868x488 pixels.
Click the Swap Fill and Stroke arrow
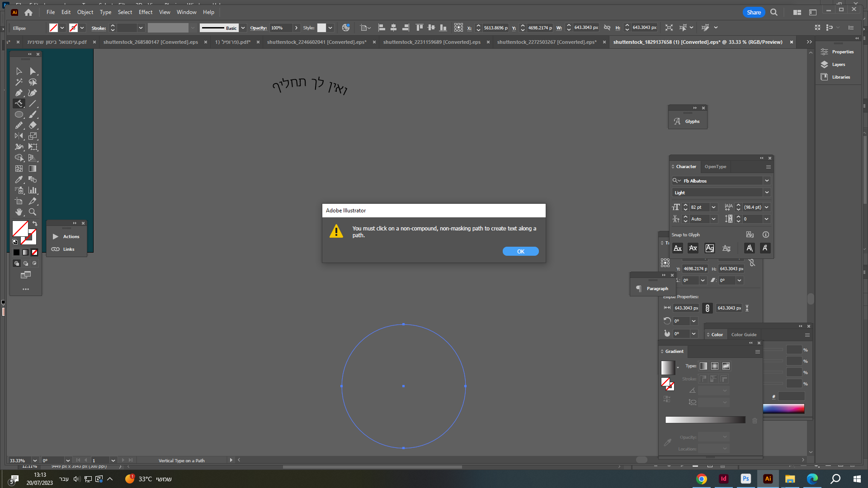coord(35,224)
